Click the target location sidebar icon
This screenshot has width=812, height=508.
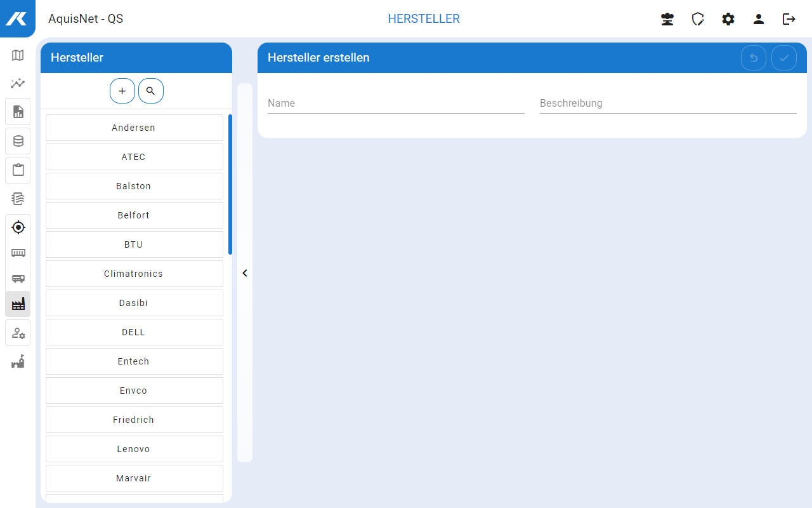[x=18, y=227]
